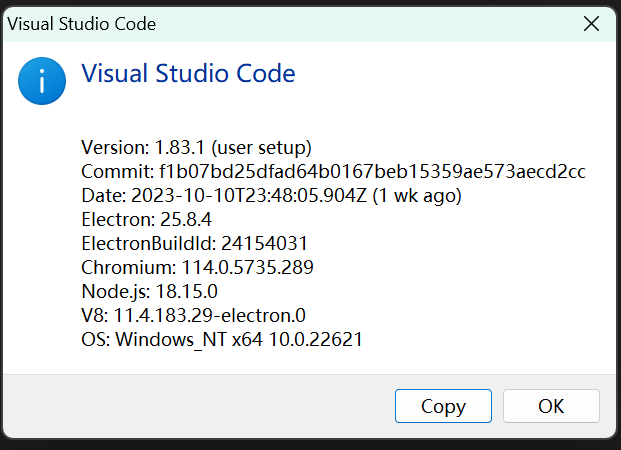Click the Version: 1.83.1 (user setup) line

tap(196, 147)
